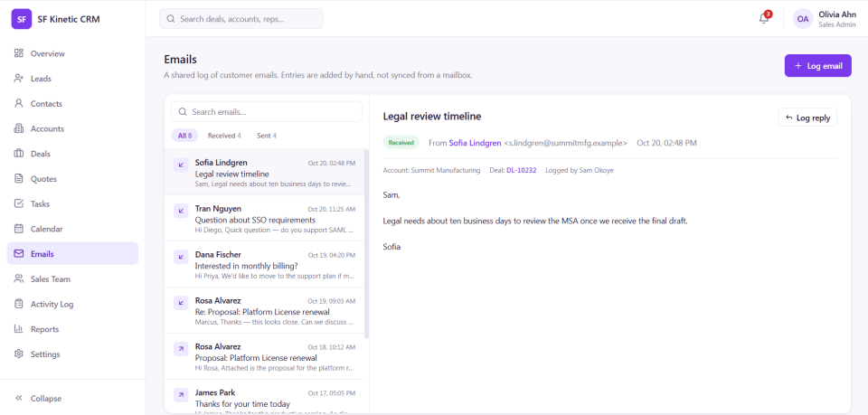Click received arrow icon on Dana Fischer email

[x=181, y=257]
